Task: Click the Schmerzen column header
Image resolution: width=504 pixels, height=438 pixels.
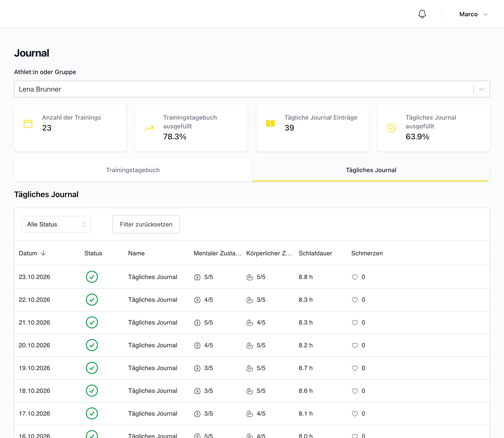Action: [367, 253]
